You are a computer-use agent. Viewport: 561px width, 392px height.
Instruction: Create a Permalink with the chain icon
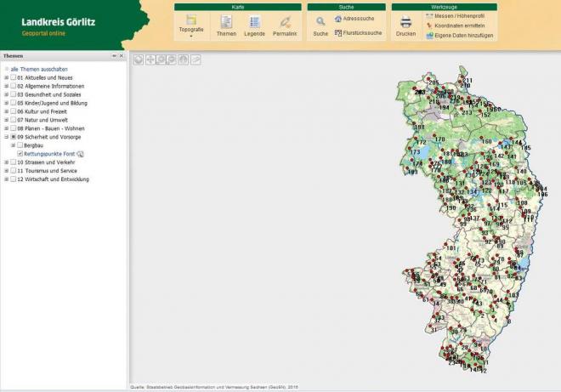pos(285,22)
